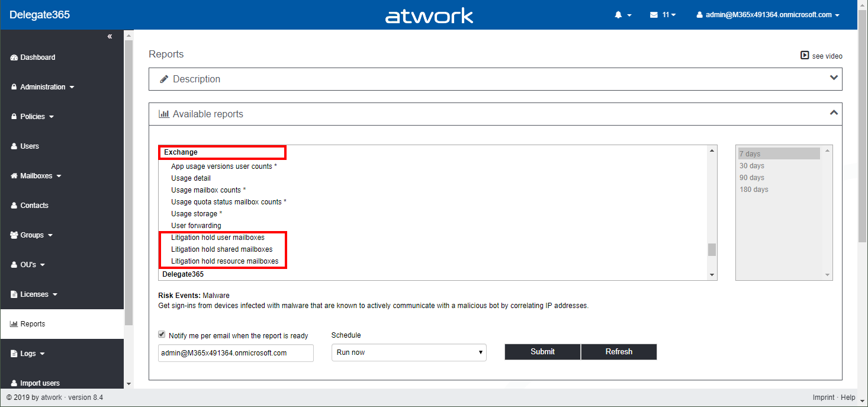Image resolution: width=868 pixels, height=407 pixels.
Task: Click the Users person icon in sidebar
Action: (15, 146)
